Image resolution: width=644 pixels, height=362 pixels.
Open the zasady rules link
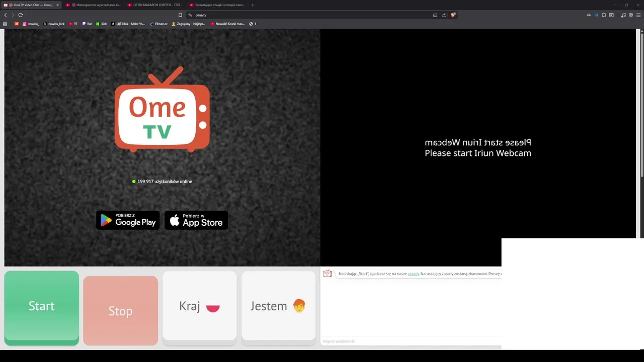(413, 274)
